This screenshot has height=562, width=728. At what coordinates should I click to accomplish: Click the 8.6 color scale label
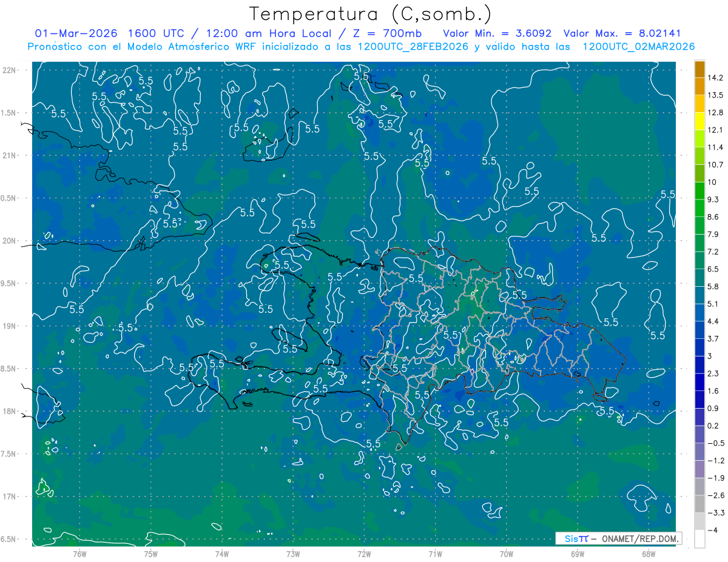[x=713, y=217]
